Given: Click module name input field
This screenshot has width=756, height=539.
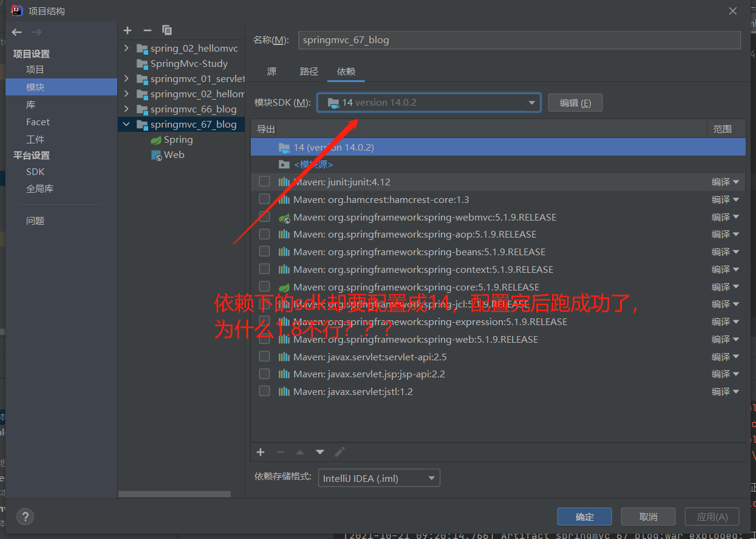Looking at the screenshot, I should point(519,40).
